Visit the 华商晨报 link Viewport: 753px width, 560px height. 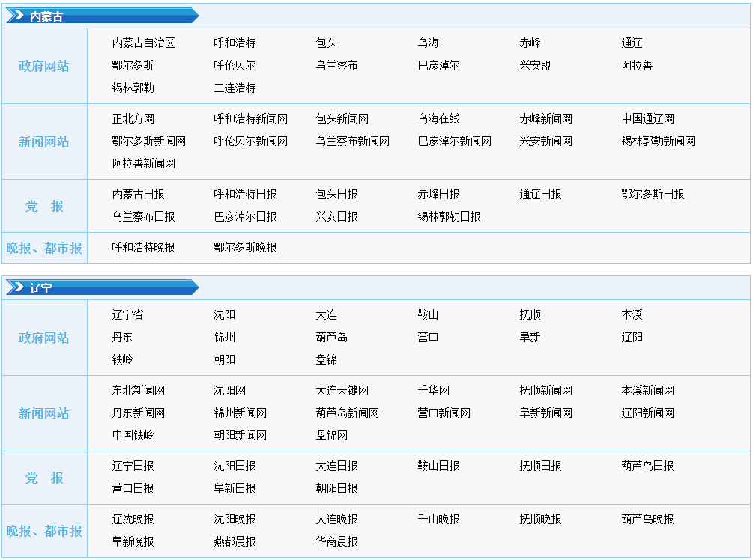point(336,542)
